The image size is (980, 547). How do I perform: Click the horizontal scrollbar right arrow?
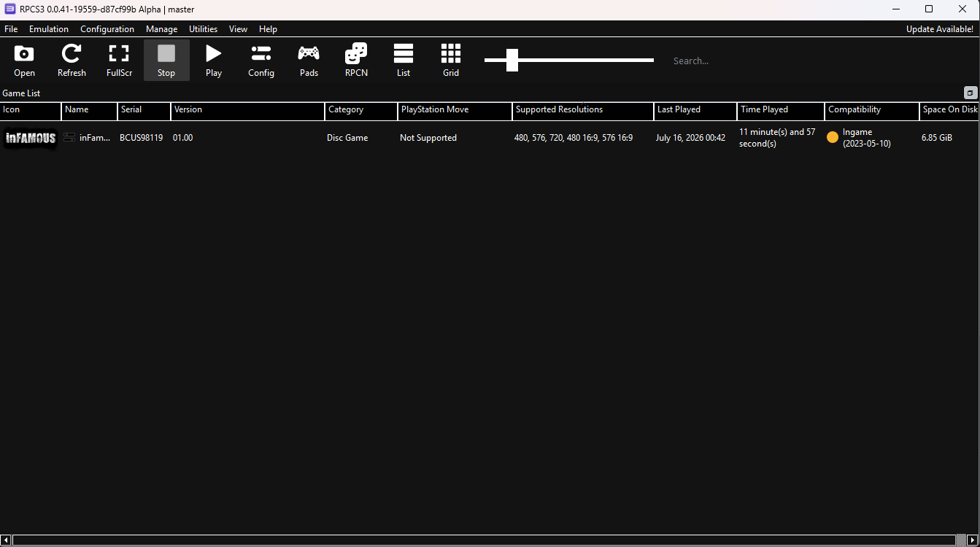click(x=973, y=540)
